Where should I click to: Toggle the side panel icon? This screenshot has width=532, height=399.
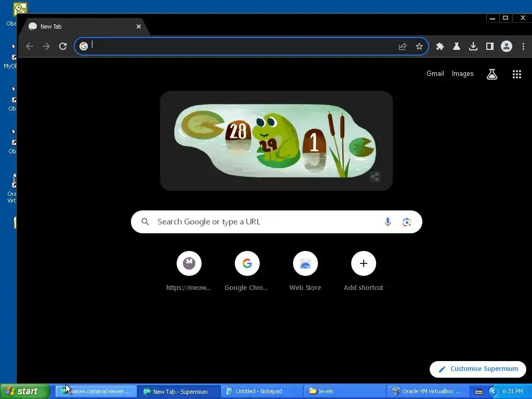tap(489, 46)
